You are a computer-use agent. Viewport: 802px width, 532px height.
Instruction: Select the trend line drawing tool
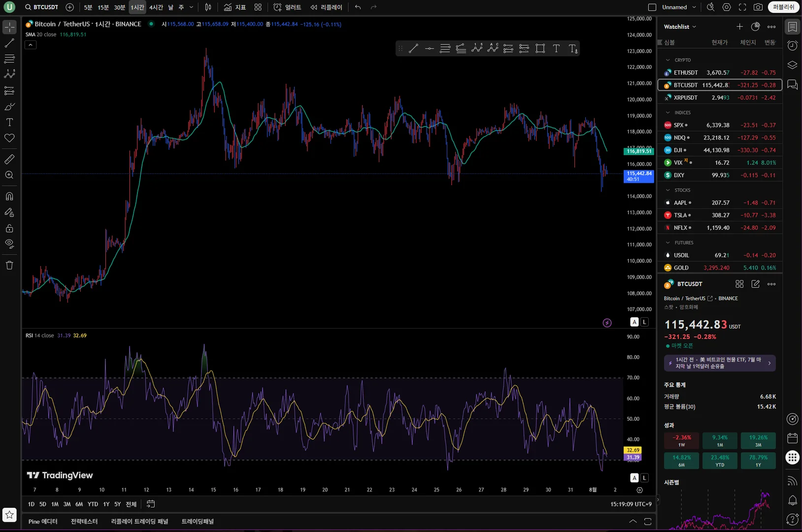click(9, 43)
